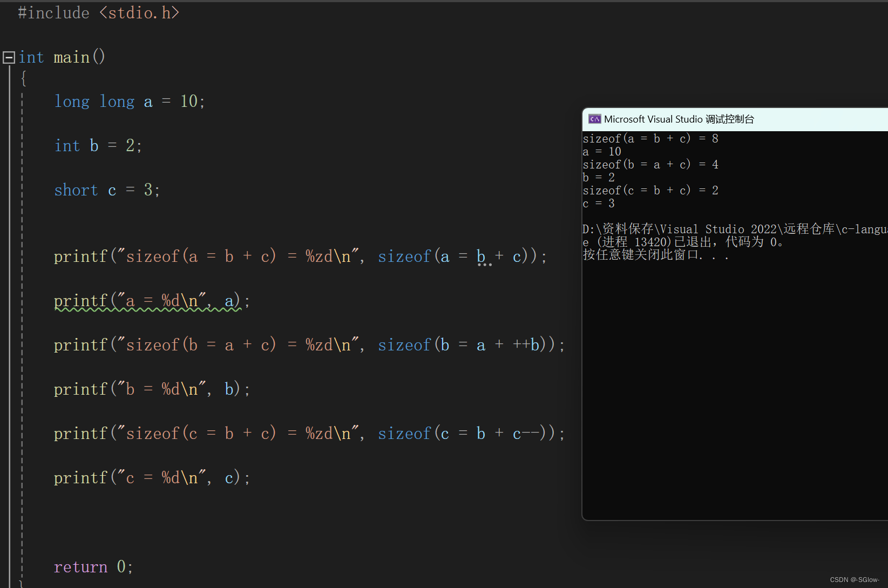
Task: Click console output 'b = 2'
Action: pos(599,178)
